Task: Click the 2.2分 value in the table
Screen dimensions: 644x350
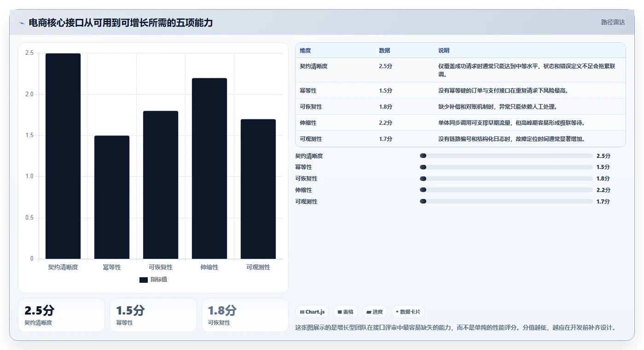Action: pos(385,123)
